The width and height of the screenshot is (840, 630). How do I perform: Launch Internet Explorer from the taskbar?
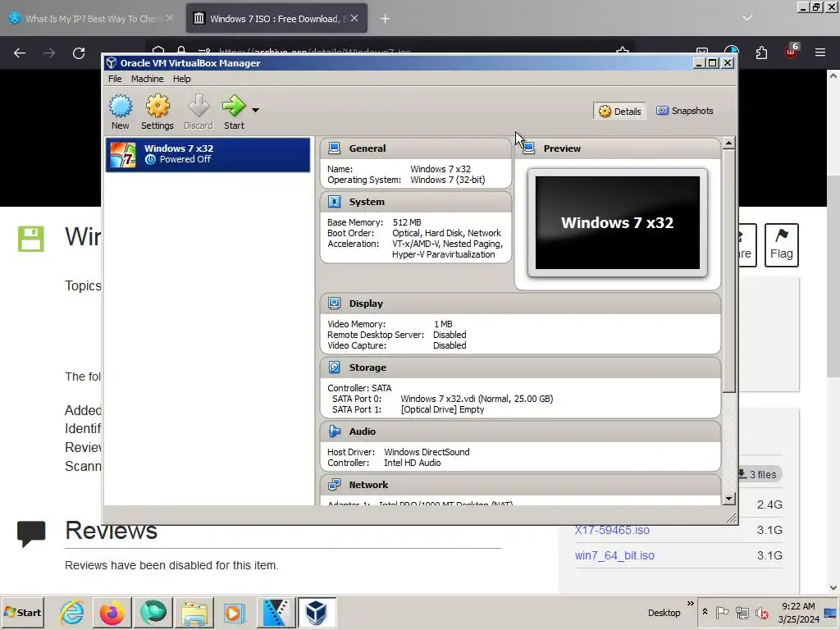coord(71,612)
